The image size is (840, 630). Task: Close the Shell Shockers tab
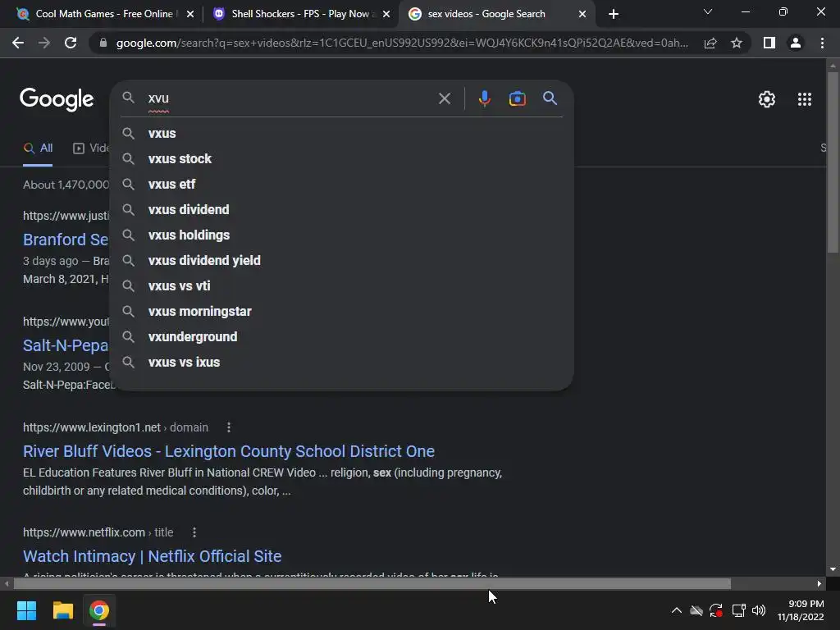pyautogui.click(x=386, y=14)
